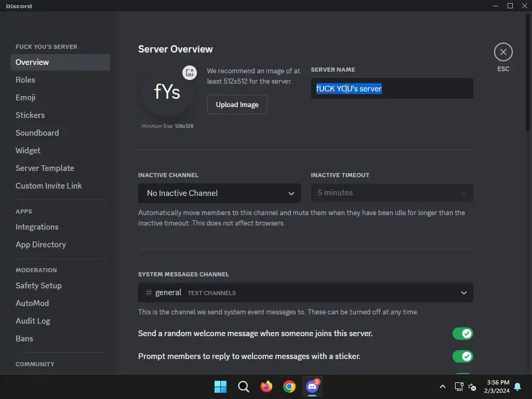Image resolution: width=532 pixels, height=399 pixels.
Task: Expand the system messages channel dropdown
Action: [305, 292]
